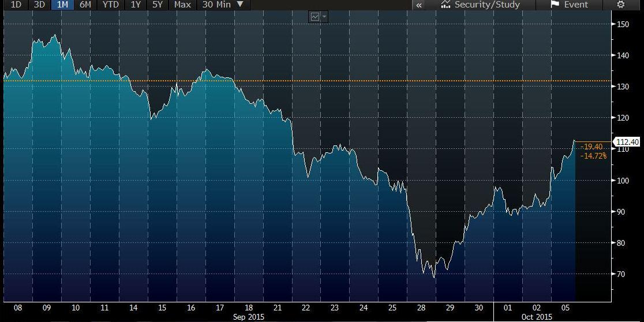This screenshot has width=644, height=322.
Task: Click date label 30 on time axis
Action: pyautogui.click(x=479, y=307)
